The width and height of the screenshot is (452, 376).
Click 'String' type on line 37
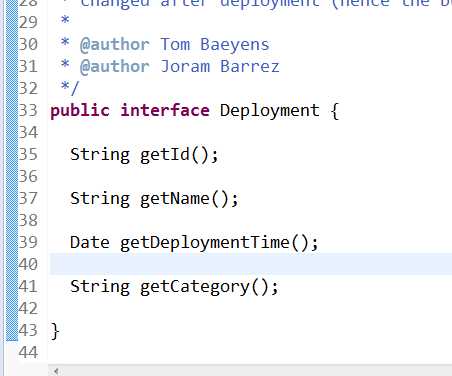[100, 199]
